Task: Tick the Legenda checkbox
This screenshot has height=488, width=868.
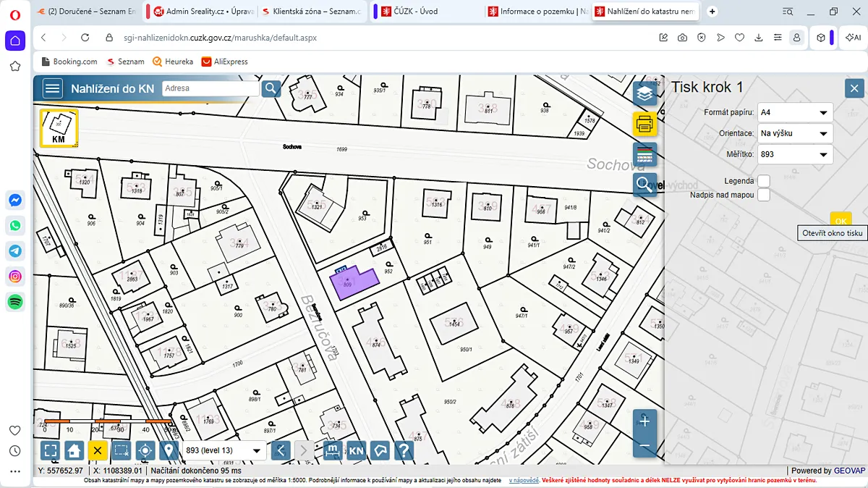Action: pos(764,181)
